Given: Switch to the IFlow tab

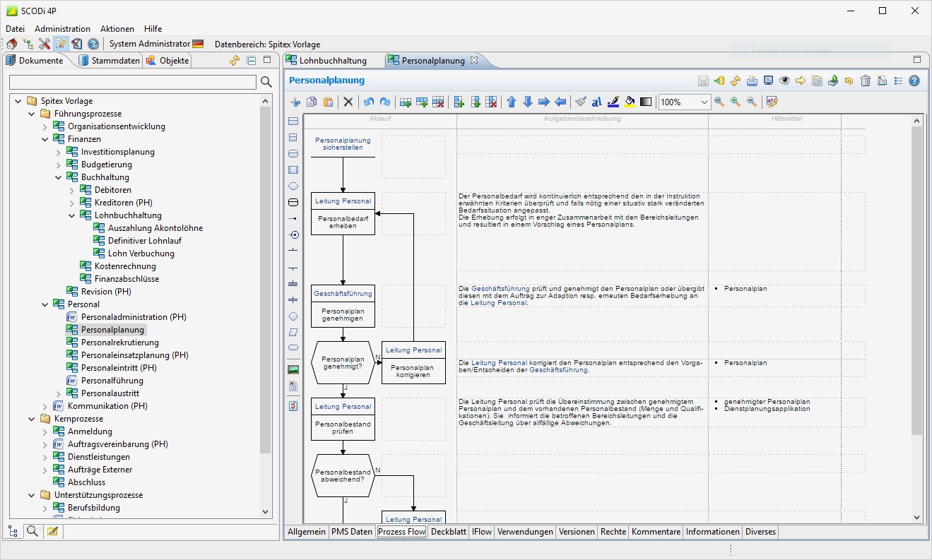Looking at the screenshot, I should click(x=482, y=532).
